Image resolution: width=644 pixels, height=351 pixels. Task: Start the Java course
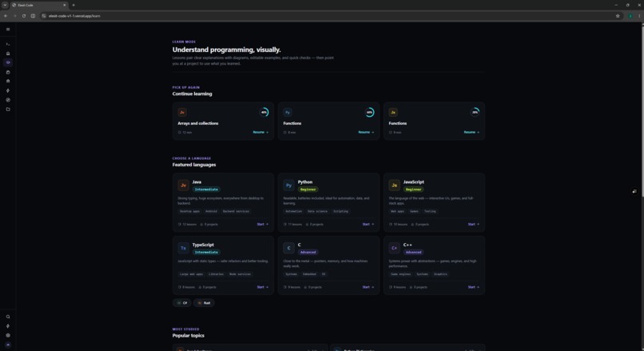click(x=263, y=225)
